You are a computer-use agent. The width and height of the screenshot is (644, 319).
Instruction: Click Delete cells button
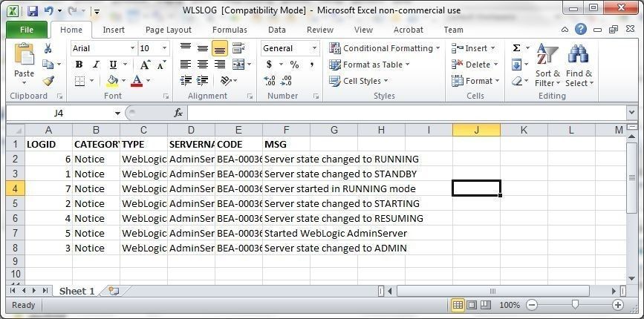[x=475, y=65]
